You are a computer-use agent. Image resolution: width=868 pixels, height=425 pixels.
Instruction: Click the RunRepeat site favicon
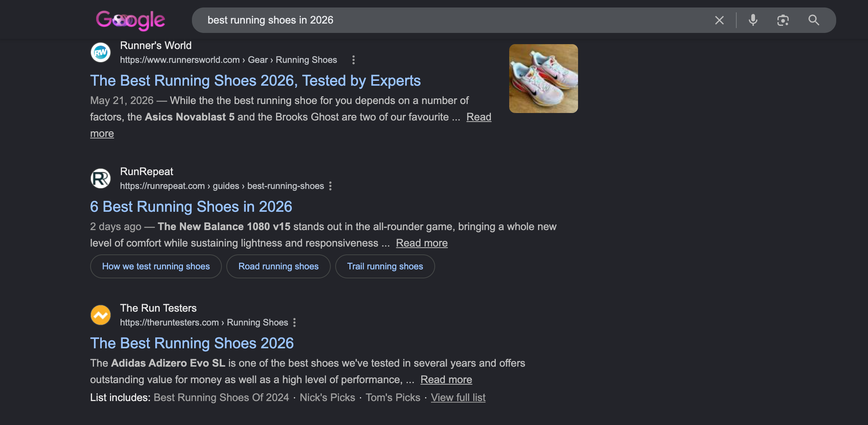(101, 179)
